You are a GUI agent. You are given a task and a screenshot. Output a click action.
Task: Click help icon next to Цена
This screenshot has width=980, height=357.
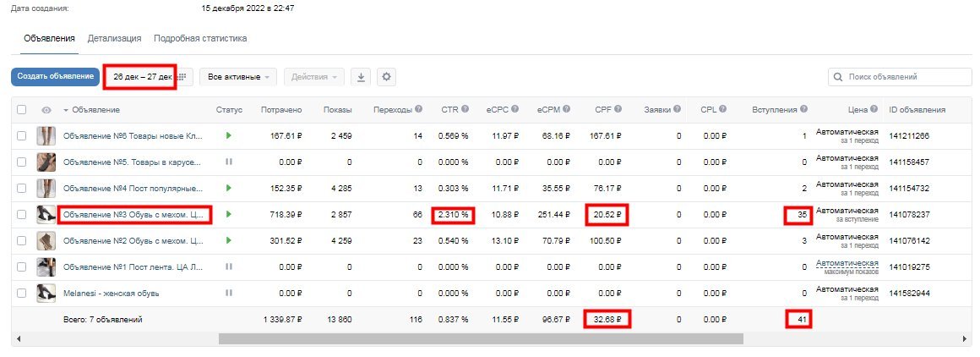pos(874,109)
